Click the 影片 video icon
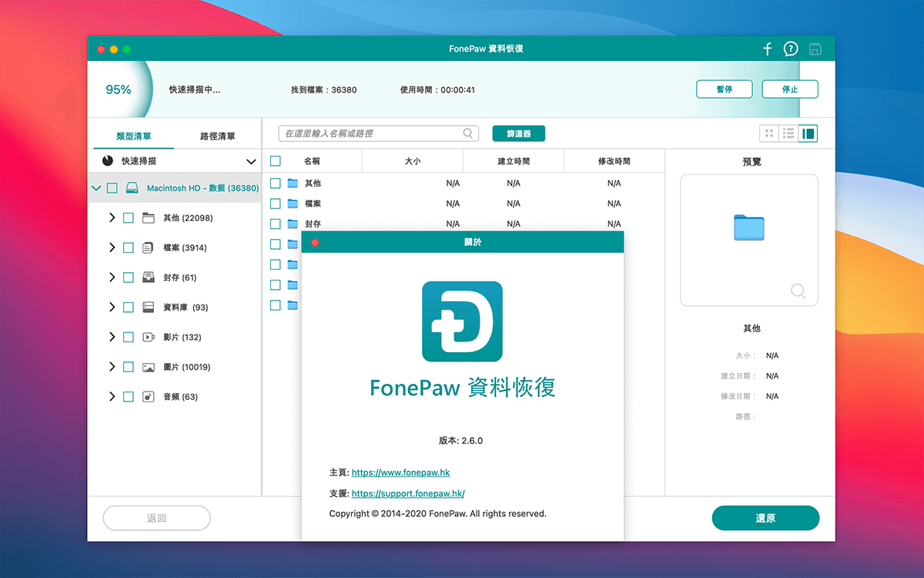This screenshot has height=578, width=924. click(x=149, y=338)
